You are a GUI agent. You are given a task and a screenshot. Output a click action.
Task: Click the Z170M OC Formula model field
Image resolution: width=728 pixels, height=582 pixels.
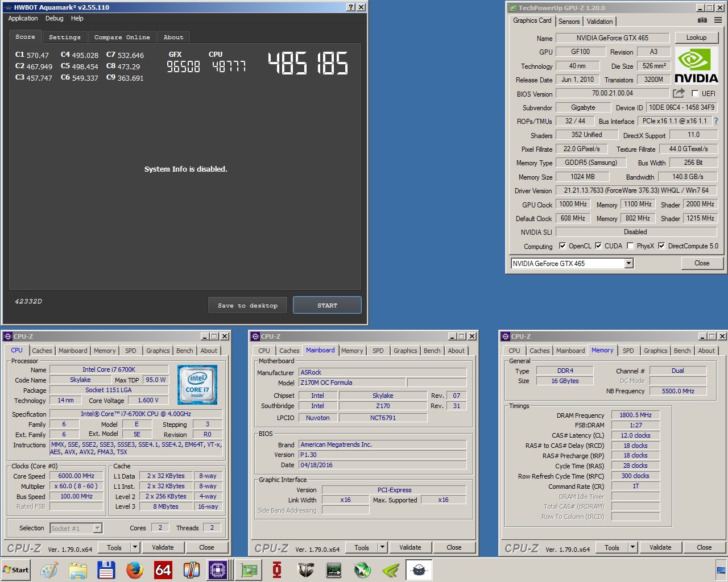click(x=352, y=383)
